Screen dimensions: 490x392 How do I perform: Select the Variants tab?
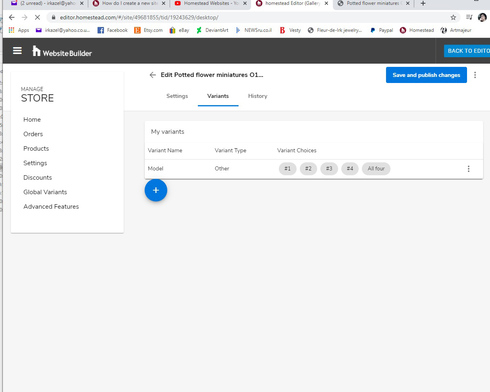point(218,96)
